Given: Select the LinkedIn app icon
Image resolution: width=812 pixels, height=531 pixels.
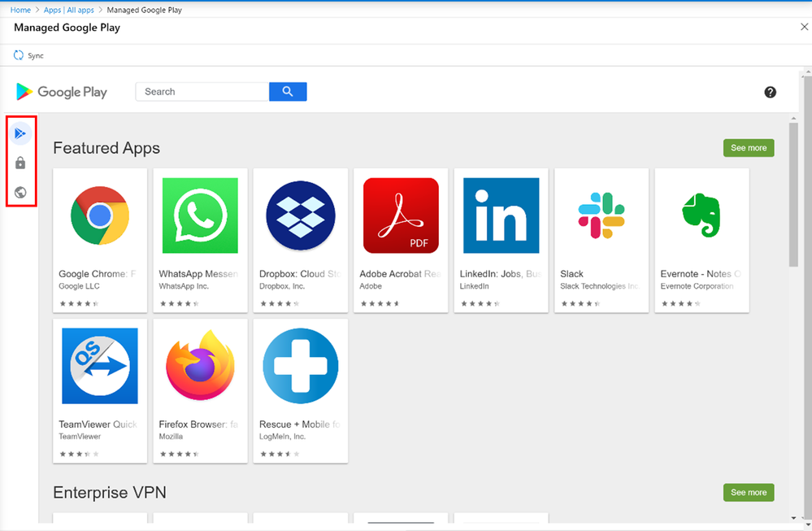Looking at the screenshot, I should point(502,215).
